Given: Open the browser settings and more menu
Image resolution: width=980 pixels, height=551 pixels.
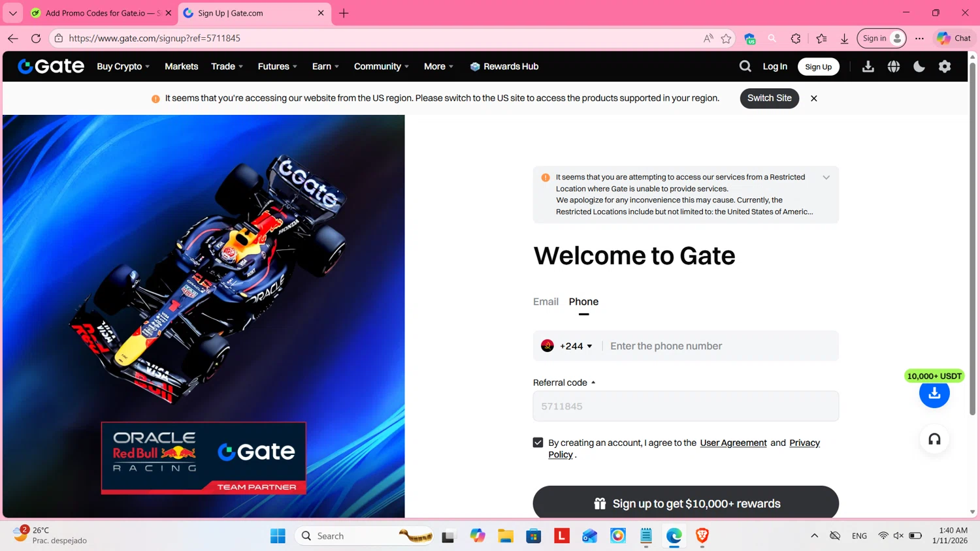Looking at the screenshot, I should pos(919,39).
